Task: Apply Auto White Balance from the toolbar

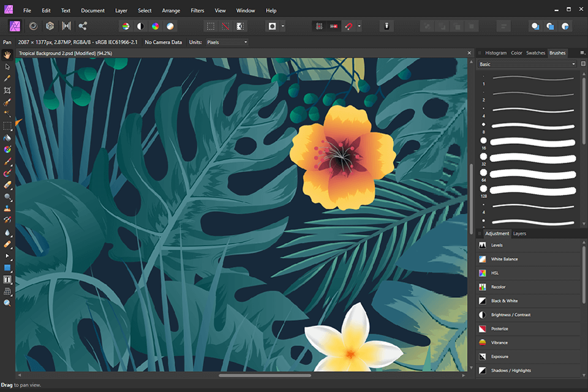Action: (170, 26)
